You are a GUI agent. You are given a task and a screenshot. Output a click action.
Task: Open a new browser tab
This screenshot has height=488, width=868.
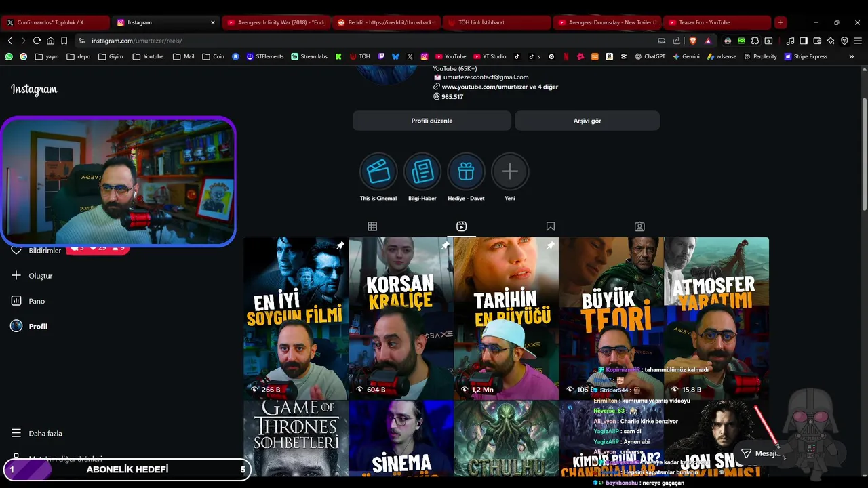point(781,22)
